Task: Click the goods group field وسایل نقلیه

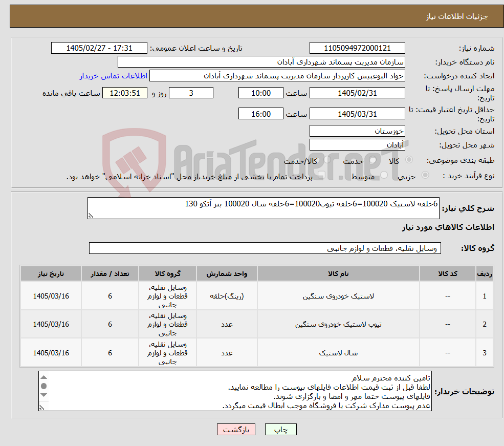Action: click(x=265, y=248)
